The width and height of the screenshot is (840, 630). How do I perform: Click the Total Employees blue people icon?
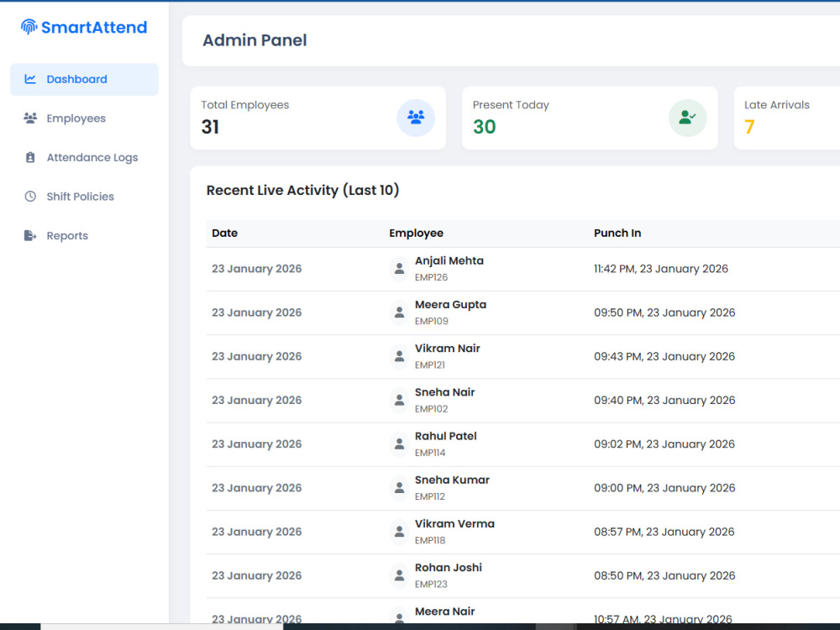(x=416, y=118)
